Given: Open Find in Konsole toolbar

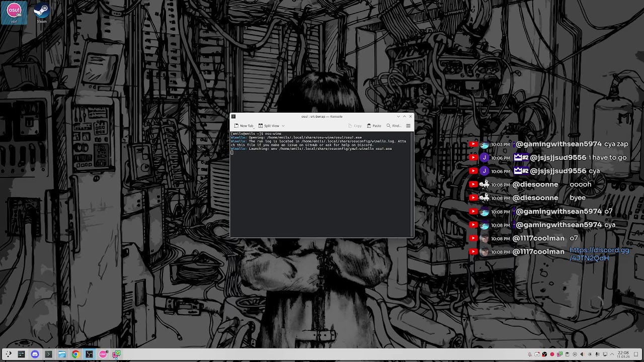Looking at the screenshot, I should point(394,126).
